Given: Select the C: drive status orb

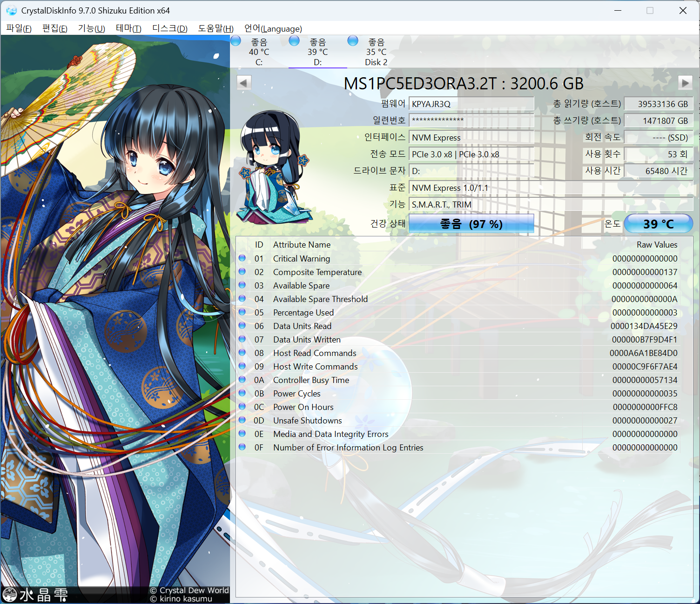Looking at the screenshot, I should (236, 41).
